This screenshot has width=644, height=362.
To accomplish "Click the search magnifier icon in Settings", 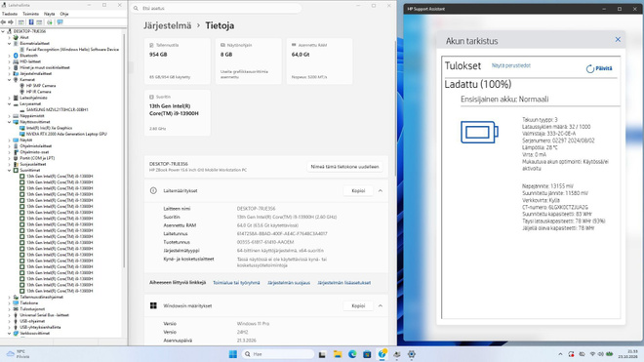I will point(136,8).
